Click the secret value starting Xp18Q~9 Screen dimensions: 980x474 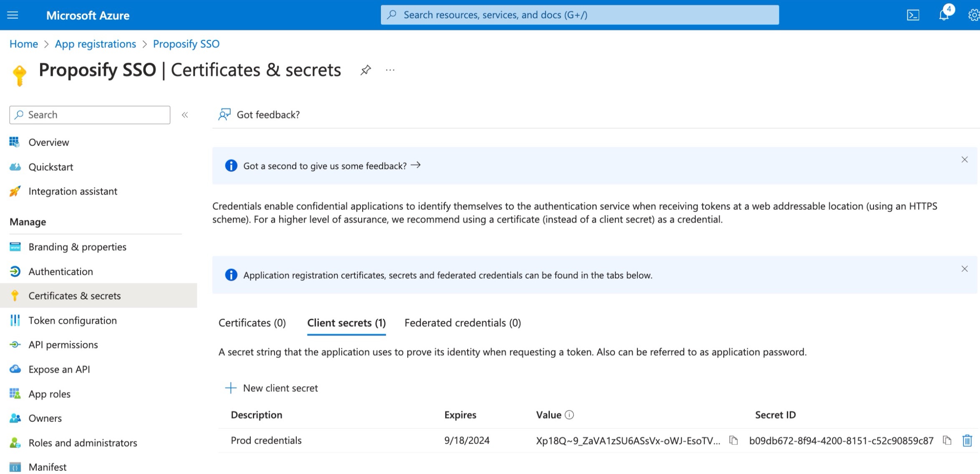click(628, 441)
